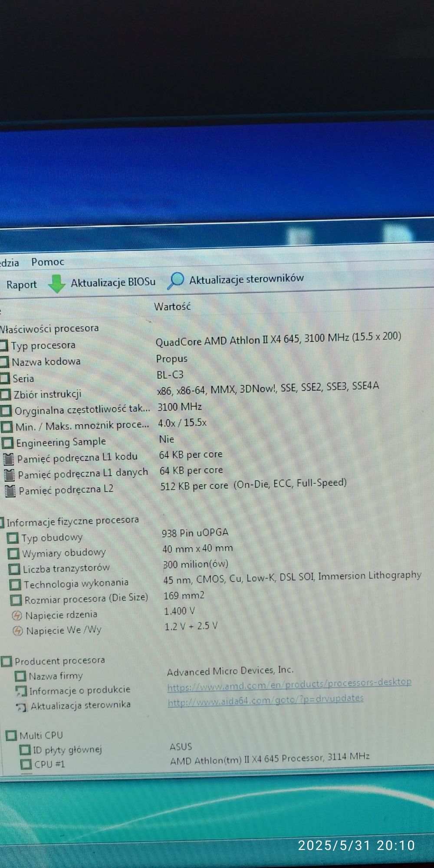434x868 pixels.
Task: Select the Nie value for Engineering Sample
Action: (x=167, y=439)
